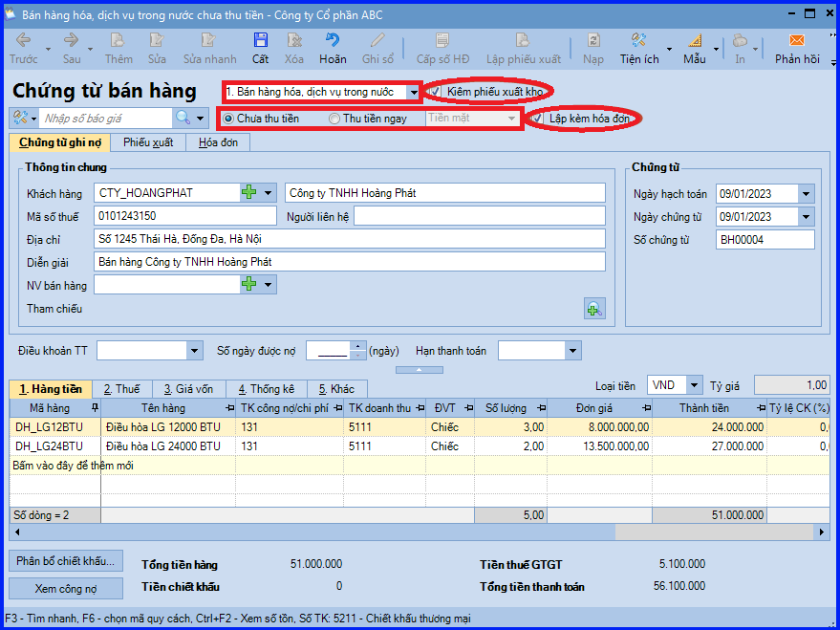Viewport: 840px width, 630px height.
Task: Click the Sửa nhanh quick edit icon
Action: [x=208, y=41]
